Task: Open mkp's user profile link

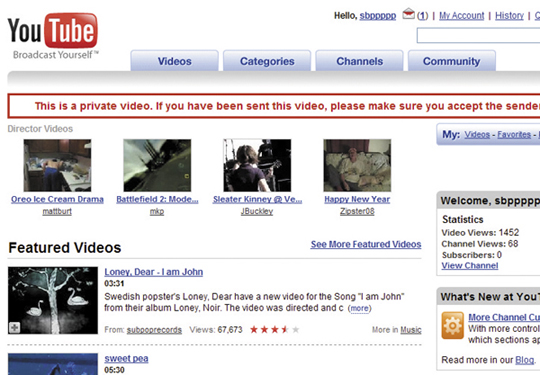Action: [157, 211]
